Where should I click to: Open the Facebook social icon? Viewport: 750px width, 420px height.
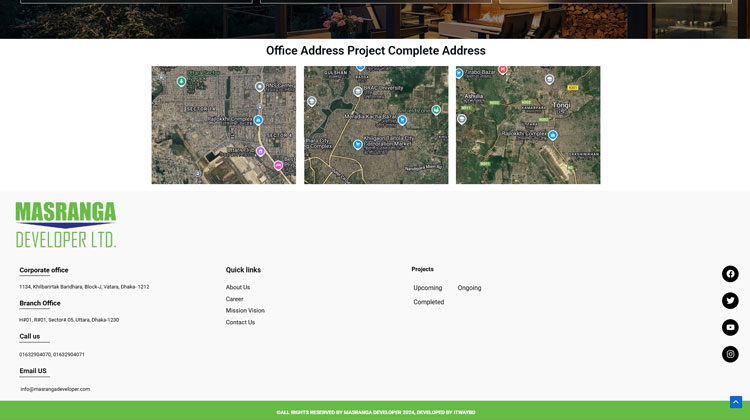[730, 274]
